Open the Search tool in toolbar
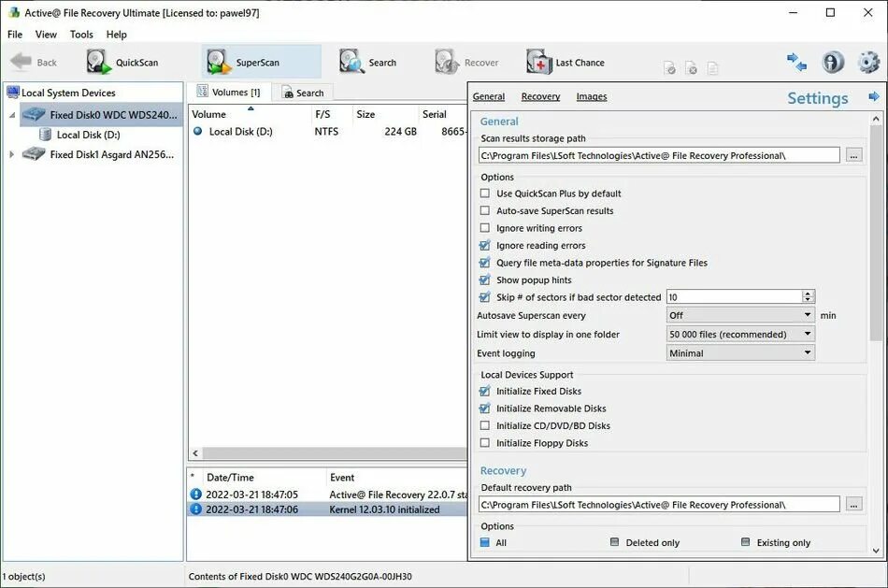This screenshot has width=888, height=588. [x=368, y=63]
